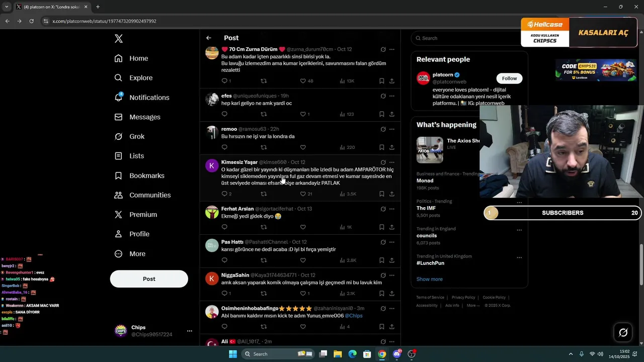This screenshot has height=362, width=644.
Task: Like the Ferhat Arslan reply
Action: (303, 227)
